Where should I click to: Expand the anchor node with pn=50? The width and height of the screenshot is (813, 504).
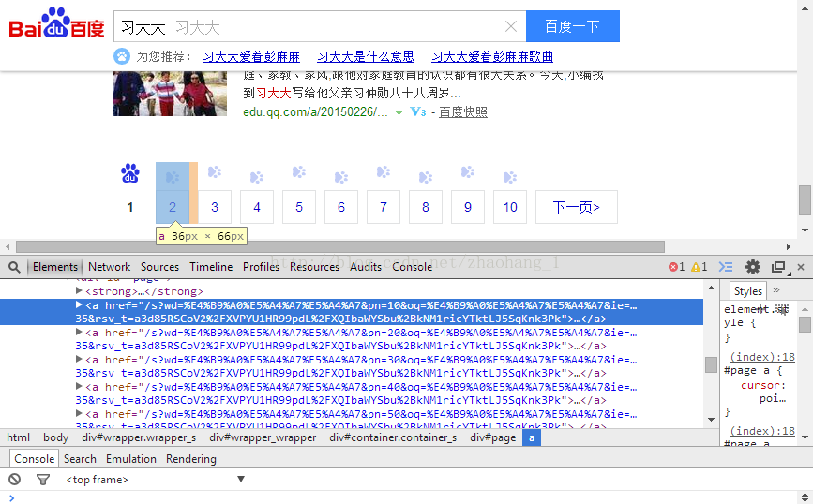click(x=79, y=413)
